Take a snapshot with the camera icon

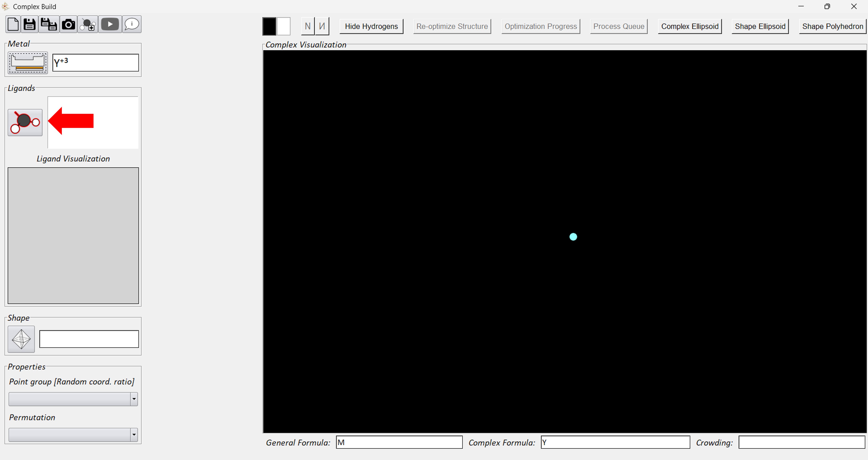click(x=68, y=24)
